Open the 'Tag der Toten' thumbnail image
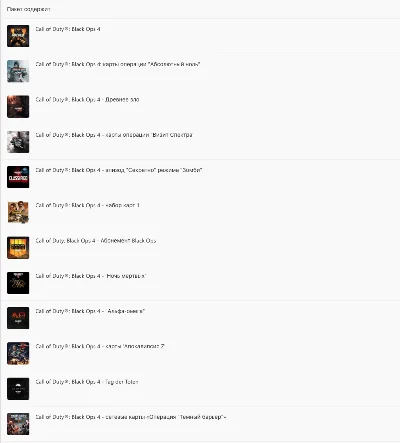The image size is (400, 443). coord(18,389)
